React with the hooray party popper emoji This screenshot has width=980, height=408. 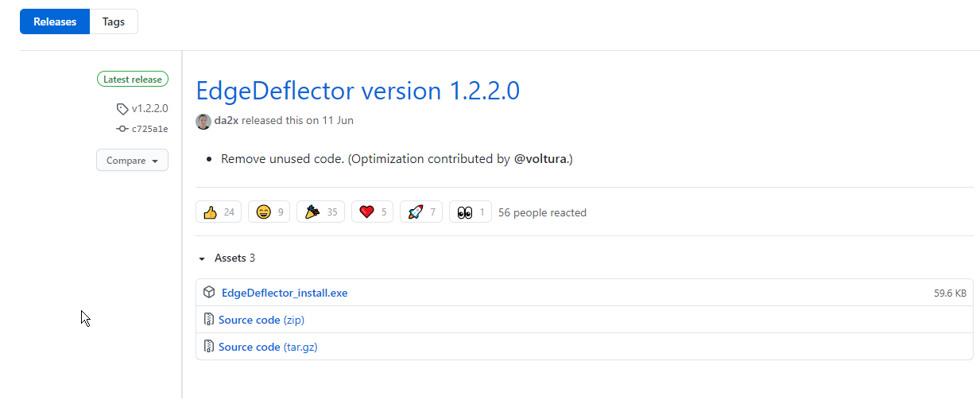click(321, 212)
